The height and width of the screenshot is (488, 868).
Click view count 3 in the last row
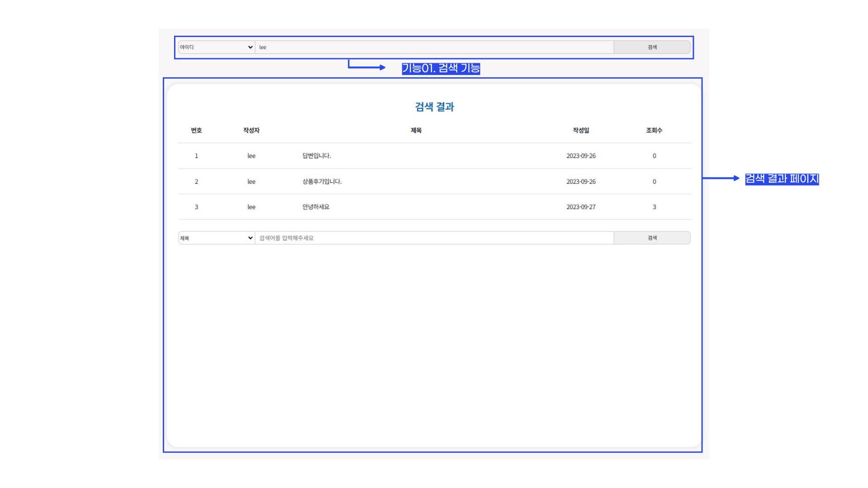(x=654, y=206)
